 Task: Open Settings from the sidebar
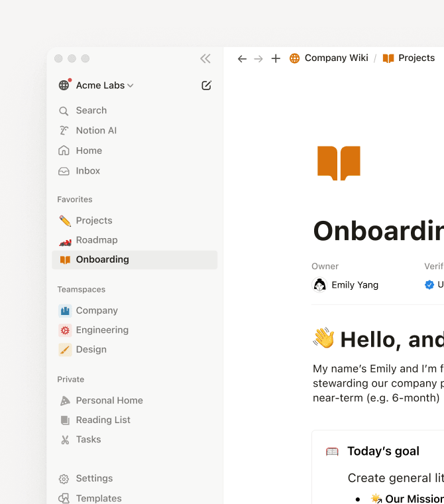94,478
